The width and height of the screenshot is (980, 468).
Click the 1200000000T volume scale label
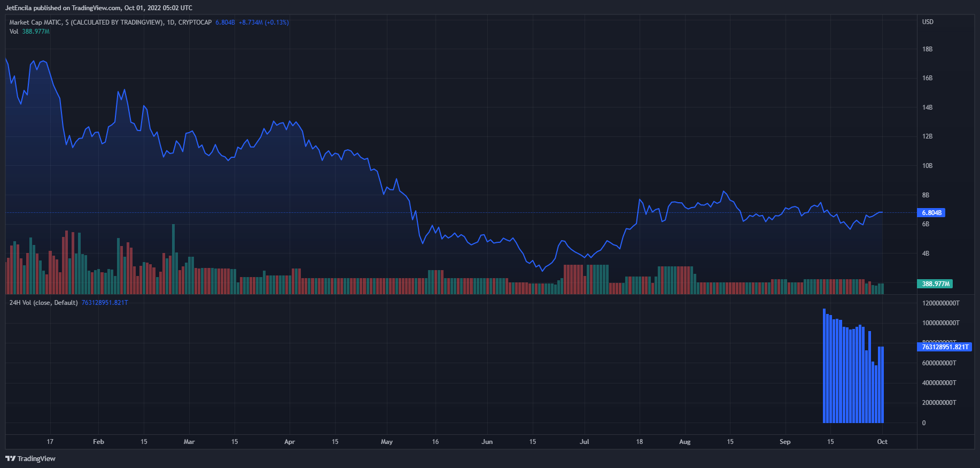pyautogui.click(x=940, y=303)
